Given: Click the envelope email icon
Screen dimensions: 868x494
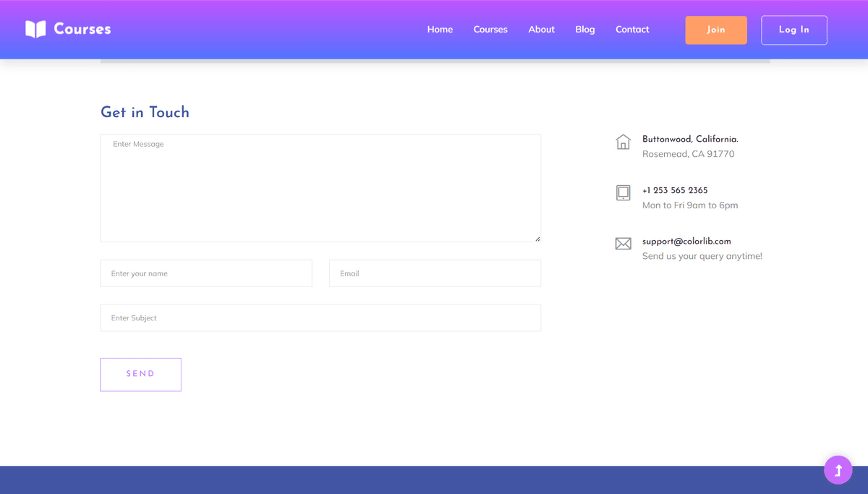Looking at the screenshot, I should click(623, 244).
